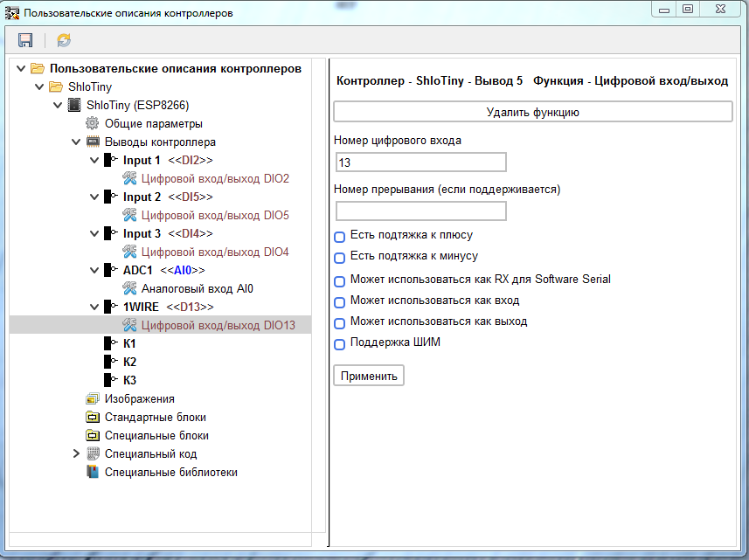Click the Стандартные блоки folder icon

tap(93, 418)
